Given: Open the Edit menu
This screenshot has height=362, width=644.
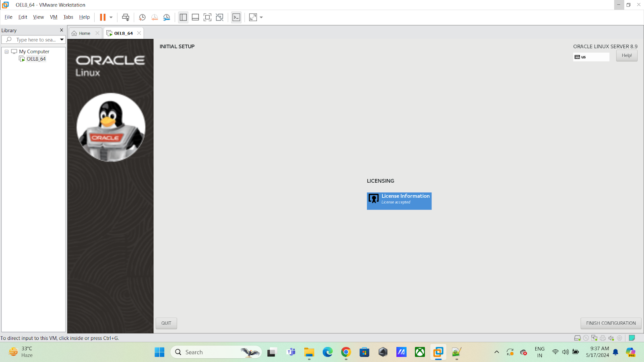Looking at the screenshot, I should [23, 17].
